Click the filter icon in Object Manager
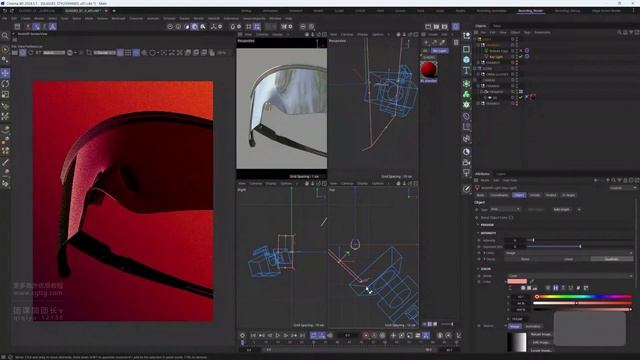 coord(631,32)
